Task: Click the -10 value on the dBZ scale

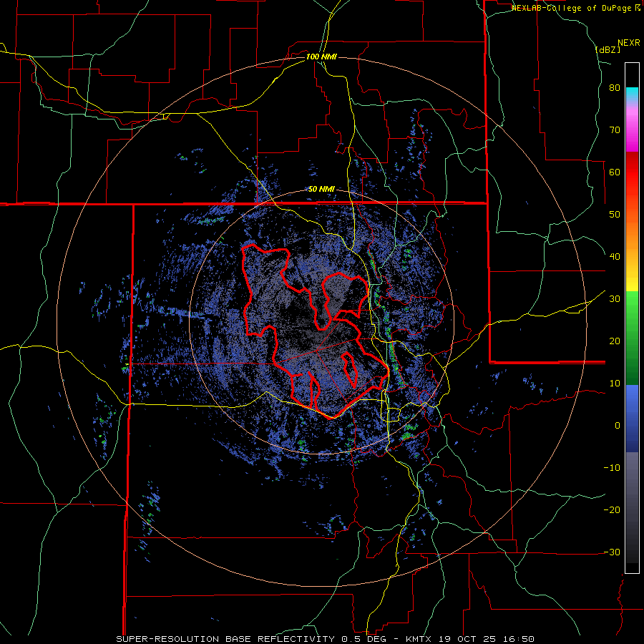Action: click(612, 468)
